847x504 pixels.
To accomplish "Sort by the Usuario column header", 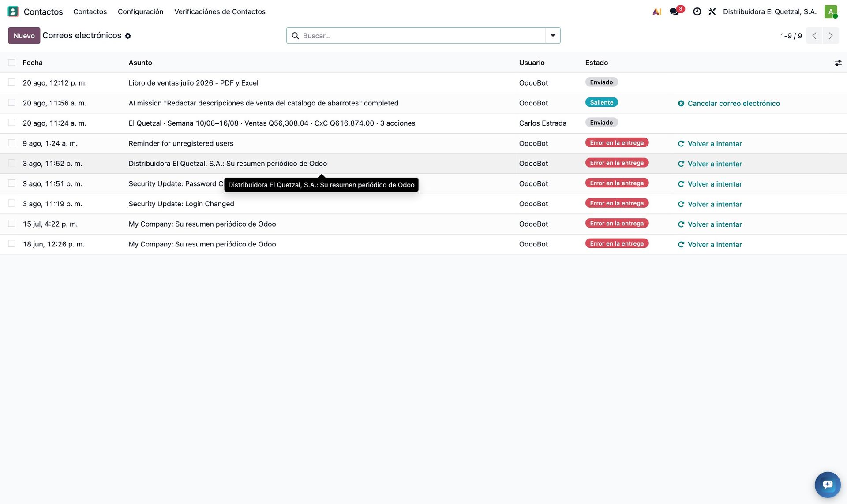I will click(x=532, y=63).
